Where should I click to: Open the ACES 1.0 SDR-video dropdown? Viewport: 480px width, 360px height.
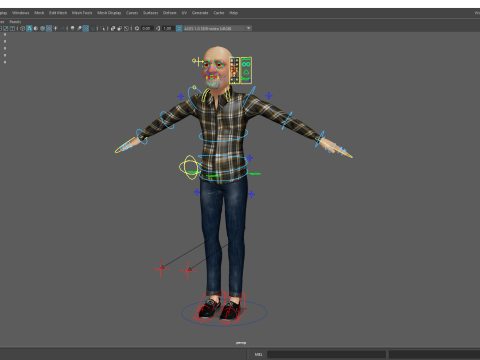pyautogui.click(x=217, y=28)
